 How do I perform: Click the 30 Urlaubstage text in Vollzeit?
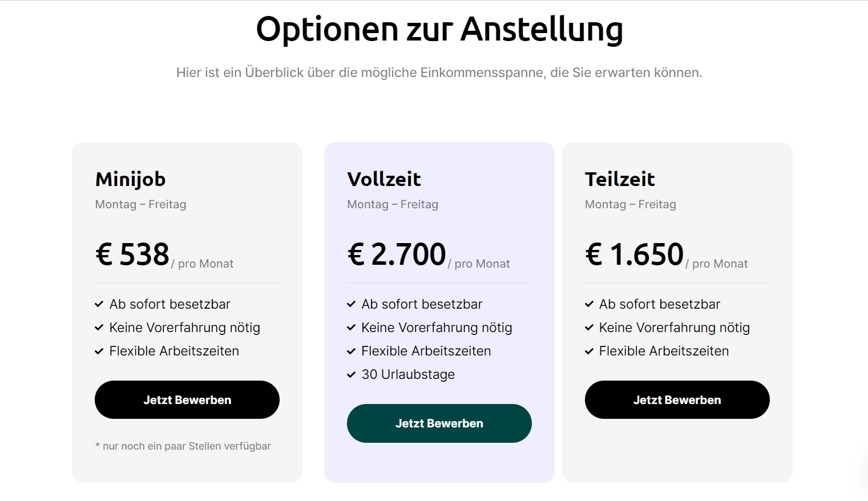[x=408, y=374]
